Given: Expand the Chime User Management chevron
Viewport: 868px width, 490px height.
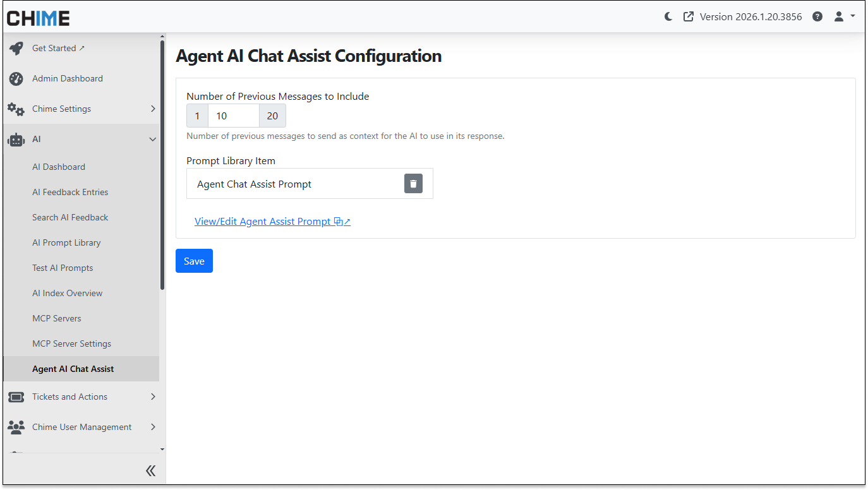Looking at the screenshot, I should click(152, 427).
